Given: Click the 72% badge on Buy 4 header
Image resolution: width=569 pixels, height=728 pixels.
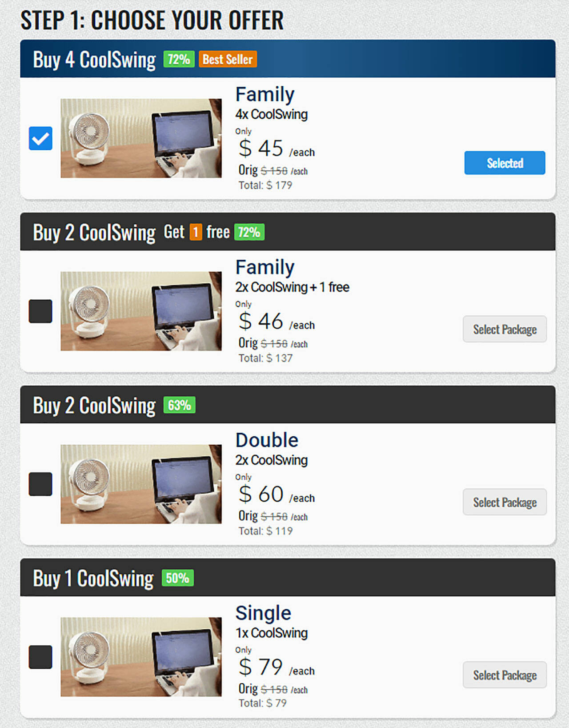Looking at the screenshot, I should click(179, 59).
